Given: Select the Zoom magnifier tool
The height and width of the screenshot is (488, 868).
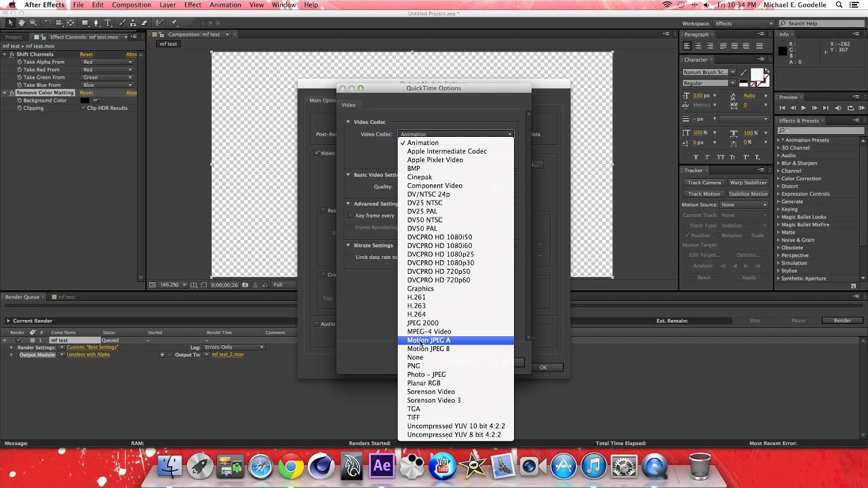Looking at the screenshot, I should 33,23.
